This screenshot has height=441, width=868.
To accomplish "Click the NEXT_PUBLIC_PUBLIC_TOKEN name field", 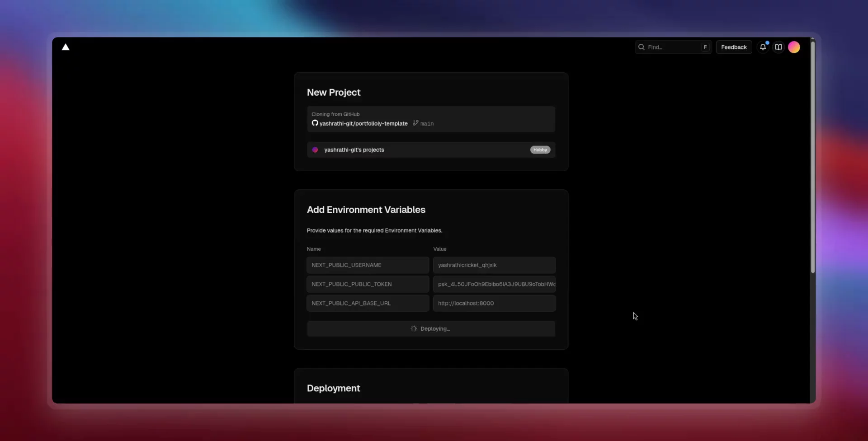I will point(368,284).
